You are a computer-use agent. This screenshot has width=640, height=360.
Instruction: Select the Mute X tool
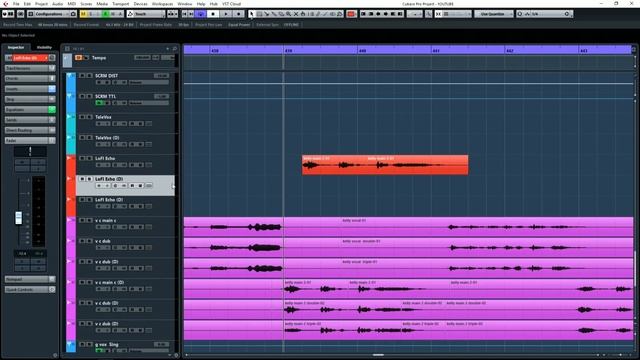(296, 14)
